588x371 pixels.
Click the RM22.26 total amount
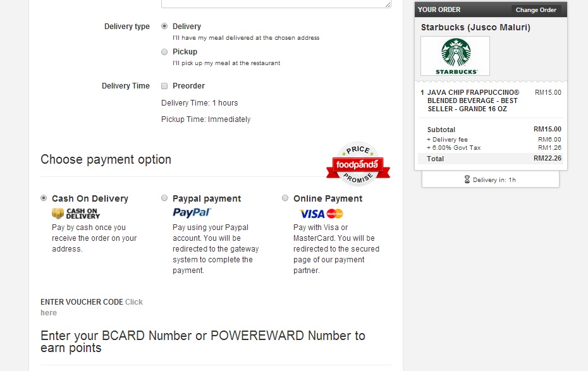548,158
